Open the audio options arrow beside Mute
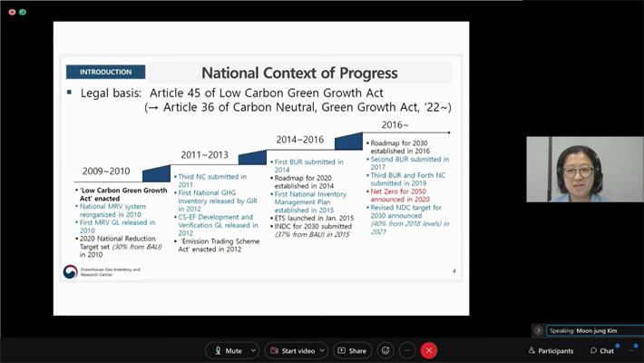Viewport: 644px width, 363px height. pos(253,350)
